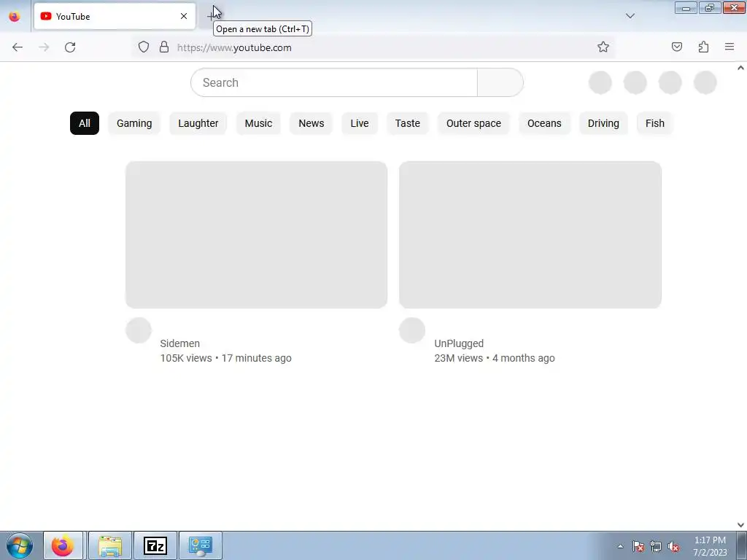Select the News filter chip
This screenshot has height=560, width=747.
point(311,123)
